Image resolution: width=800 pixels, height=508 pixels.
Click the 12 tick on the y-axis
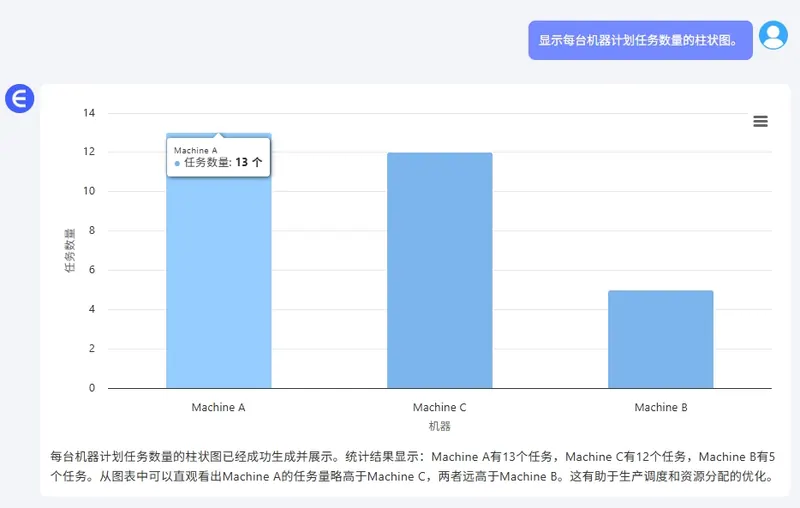click(89, 152)
